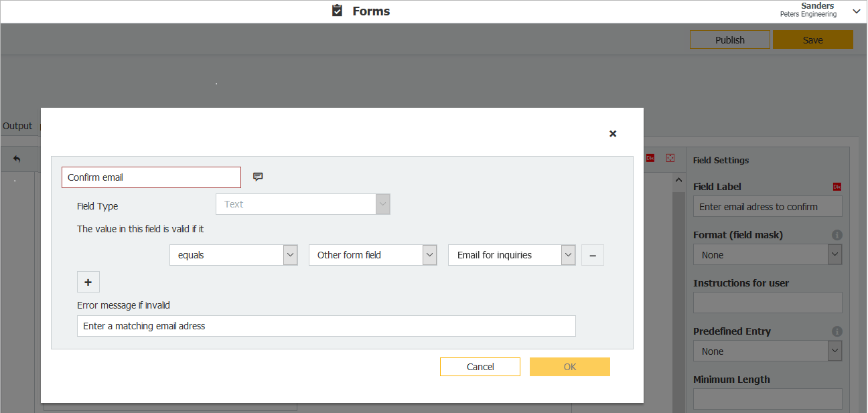Switch to the Output tab
The width and height of the screenshot is (868, 413).
pos(17,125)
